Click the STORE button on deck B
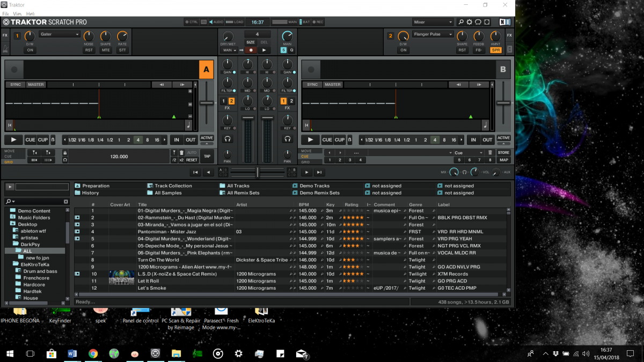 [x=503, y=153]
